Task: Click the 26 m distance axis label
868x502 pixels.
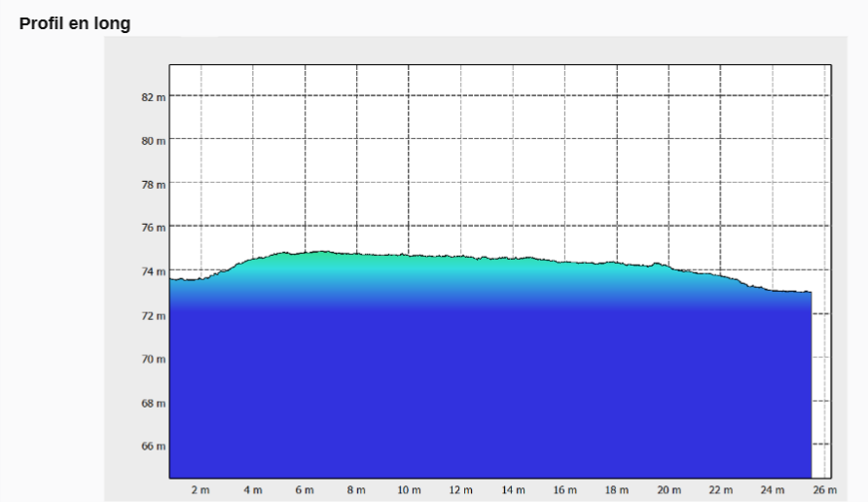Action: coord(825,490)
